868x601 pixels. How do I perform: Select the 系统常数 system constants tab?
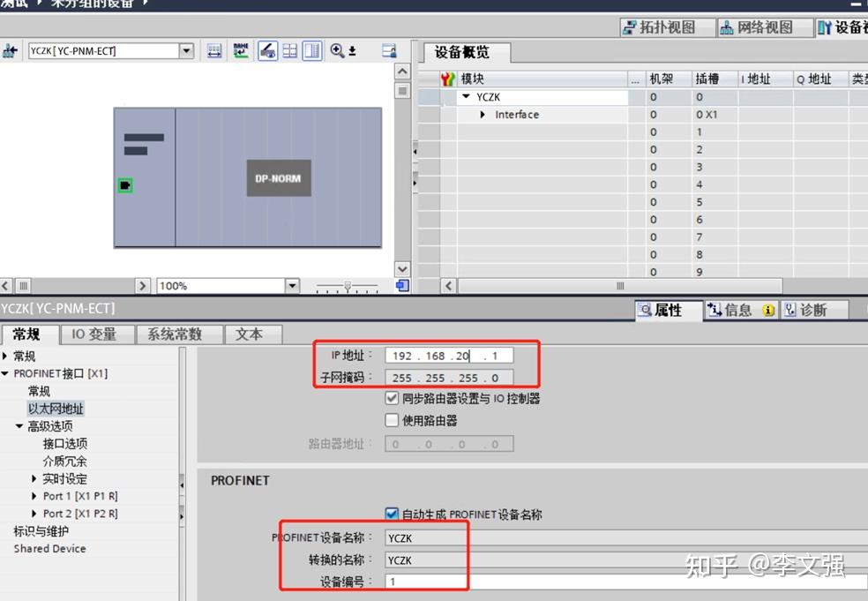[179, 334]
